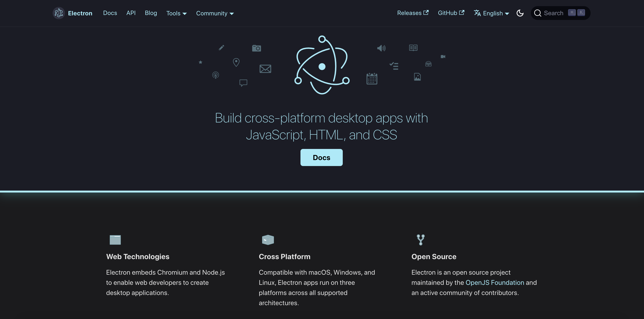Click the large Electron atom logo
Screen dimensions: 644x319
pos(322,65)
